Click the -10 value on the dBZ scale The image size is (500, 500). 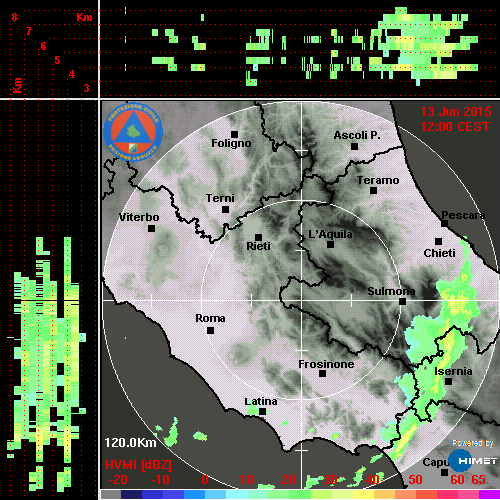160,480
